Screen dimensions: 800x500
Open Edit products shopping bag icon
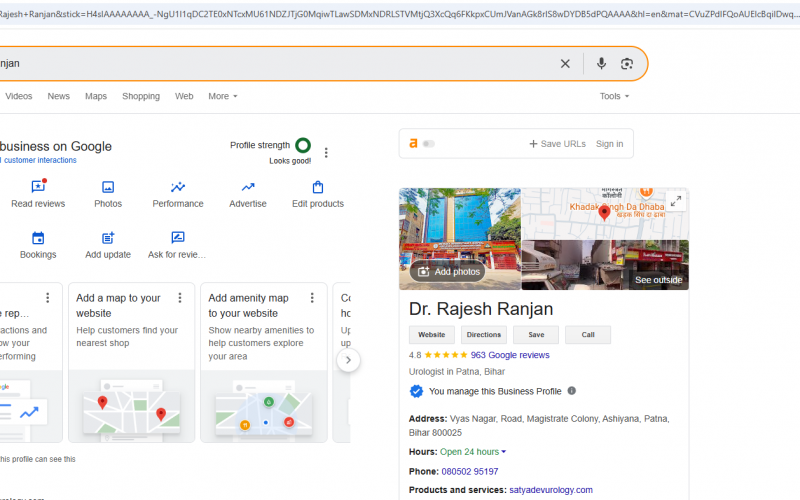318,187
